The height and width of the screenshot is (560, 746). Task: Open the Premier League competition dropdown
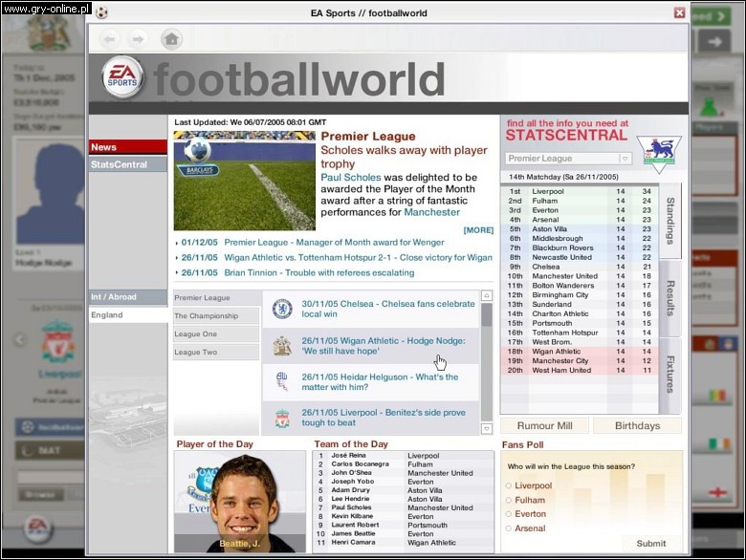tap(568, 159)
